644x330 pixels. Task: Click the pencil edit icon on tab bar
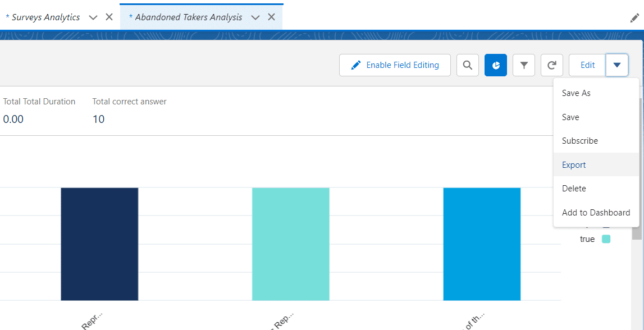tap(634, 18)
